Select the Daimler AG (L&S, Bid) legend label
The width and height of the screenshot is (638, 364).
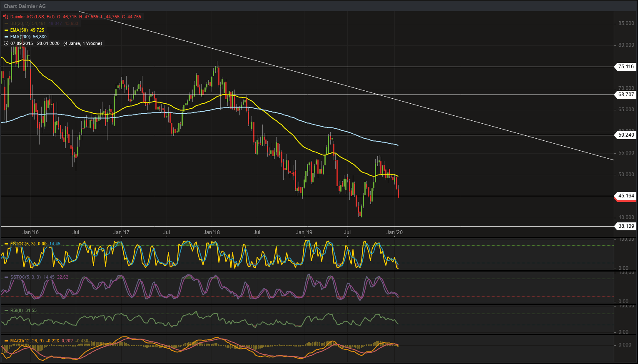tap(32, 17)
